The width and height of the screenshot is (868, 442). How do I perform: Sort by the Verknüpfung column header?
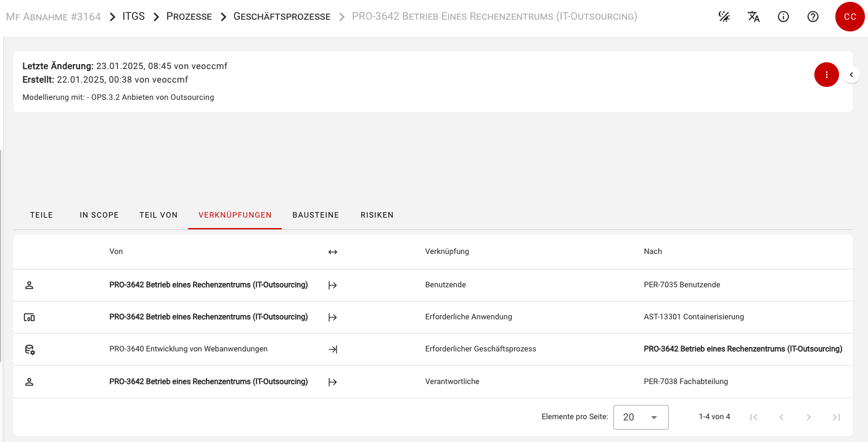point(447,252)
